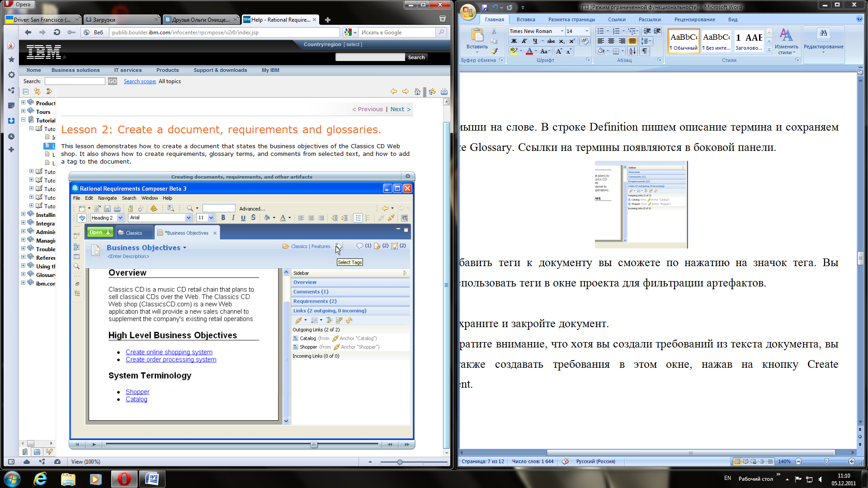Switch to Вид ribbon tab
The height and width of the screenshot is (488, 868).
(733, 19)
